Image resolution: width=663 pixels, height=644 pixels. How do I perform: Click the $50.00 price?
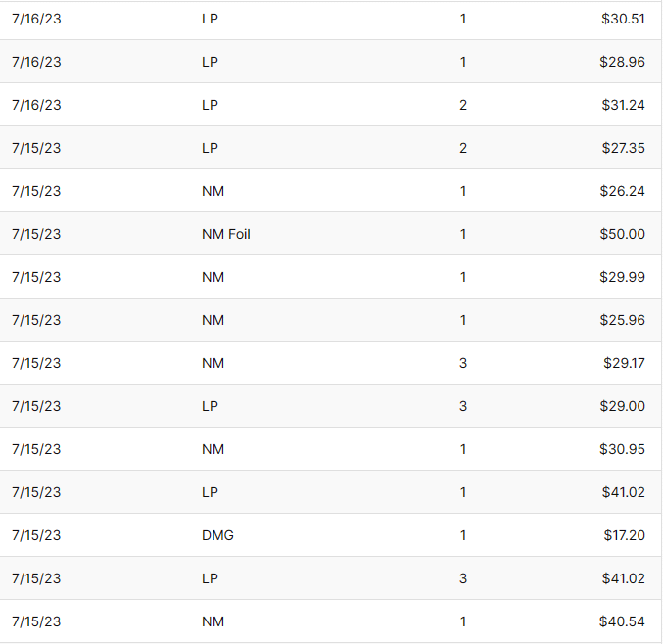click(x=623, y=234)
